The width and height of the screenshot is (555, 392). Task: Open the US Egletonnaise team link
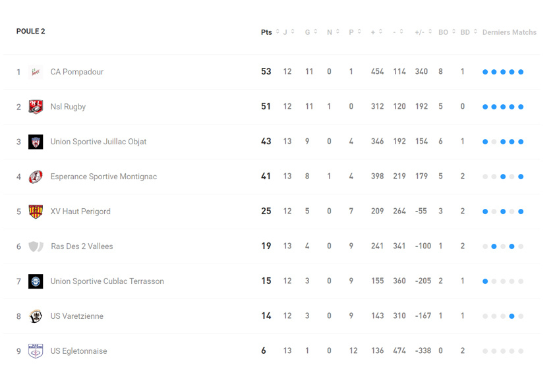(78, 351)
